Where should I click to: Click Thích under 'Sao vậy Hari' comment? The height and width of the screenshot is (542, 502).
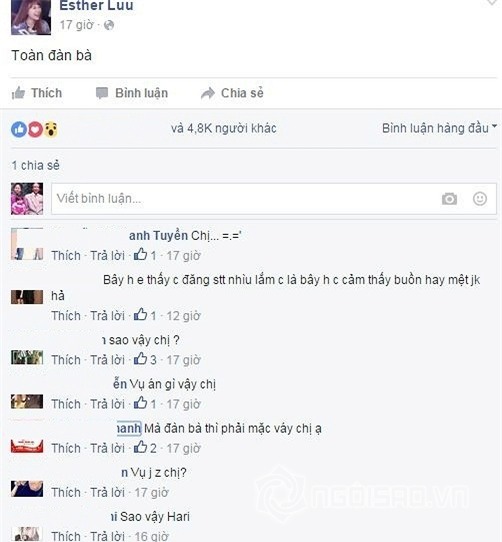[66, 536]
